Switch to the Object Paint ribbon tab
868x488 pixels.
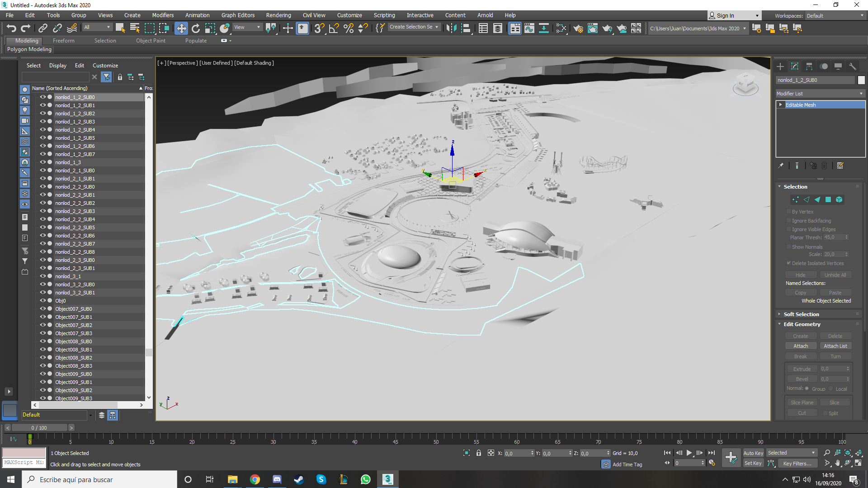pyautogui.click(x=151, y=41)
